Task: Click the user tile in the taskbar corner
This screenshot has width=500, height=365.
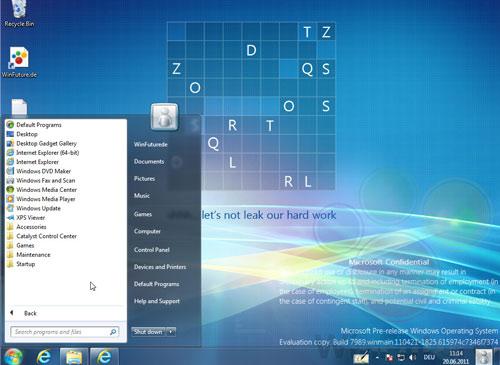Action: pyautogui.click(x=484, y=357)
